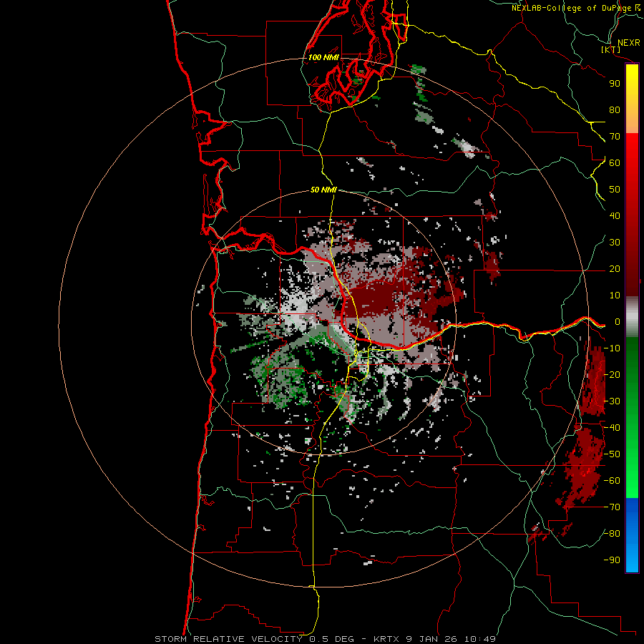Click the 50 NMI range ring label
The width and height of the screenshot is (644, 644).
(x=323, y=190)
